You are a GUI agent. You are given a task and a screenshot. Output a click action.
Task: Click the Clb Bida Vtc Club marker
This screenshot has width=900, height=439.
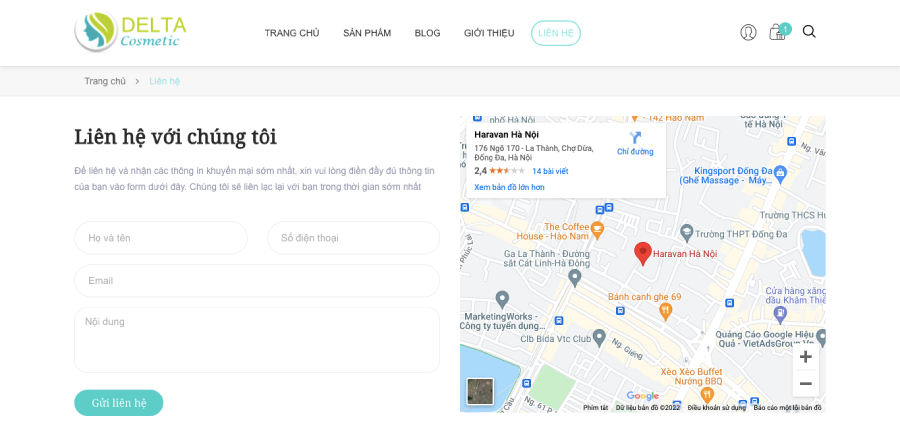tap(599, 337)
